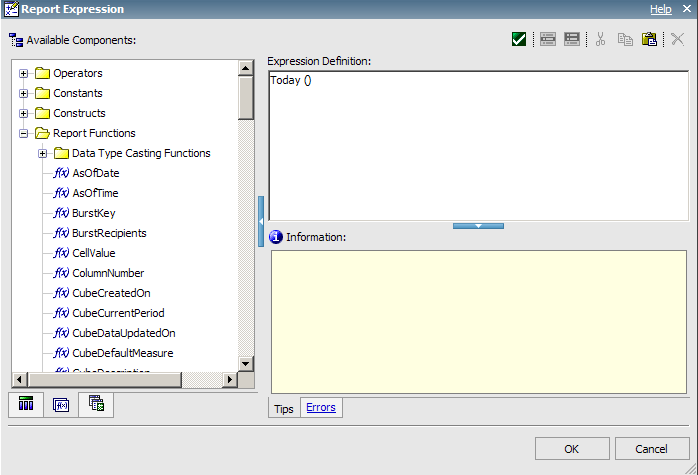Image resolution: width=698 pixels, height=475 pixels.
Task: Collapse the Report Functions folder
Action: click(x=24, y=133)
